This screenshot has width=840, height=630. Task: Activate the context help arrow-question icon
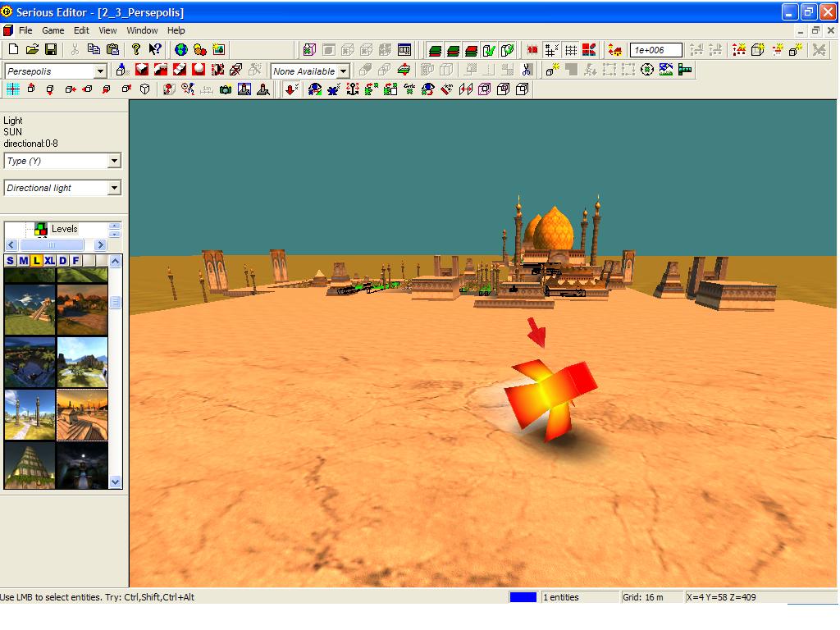point(155,50)
